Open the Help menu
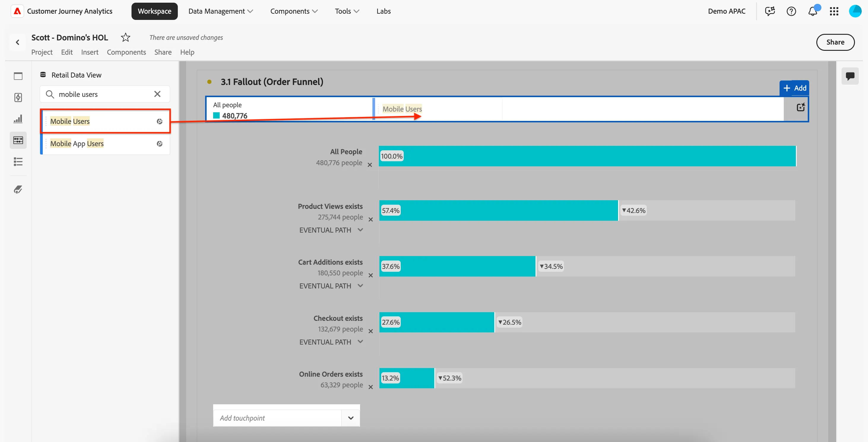This screenshot has height=442, width=868. 187,52
